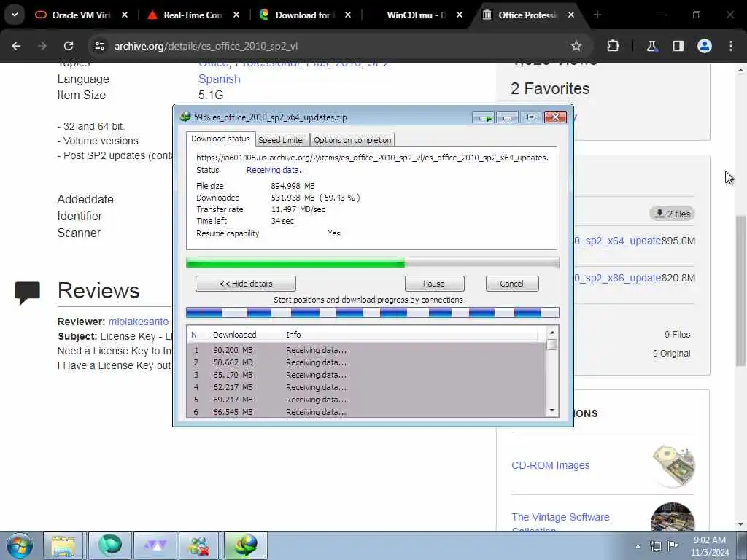Click the Action Center flag tray icon
This screenshot has height=560, width=747.
(x=673, y=545)
